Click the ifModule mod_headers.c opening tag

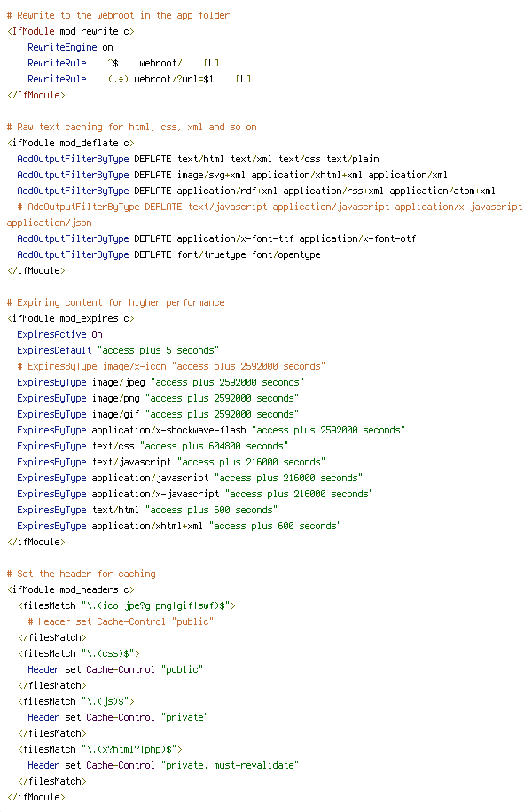(70, 589)
